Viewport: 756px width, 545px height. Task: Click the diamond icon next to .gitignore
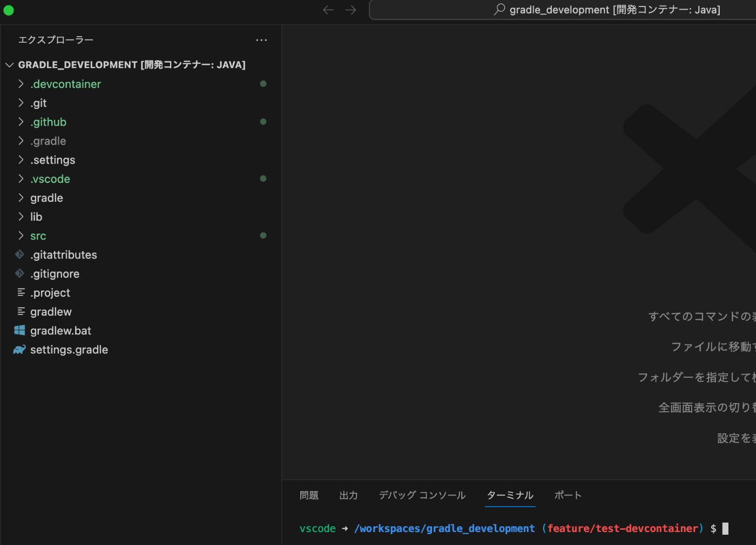[19, 274]
